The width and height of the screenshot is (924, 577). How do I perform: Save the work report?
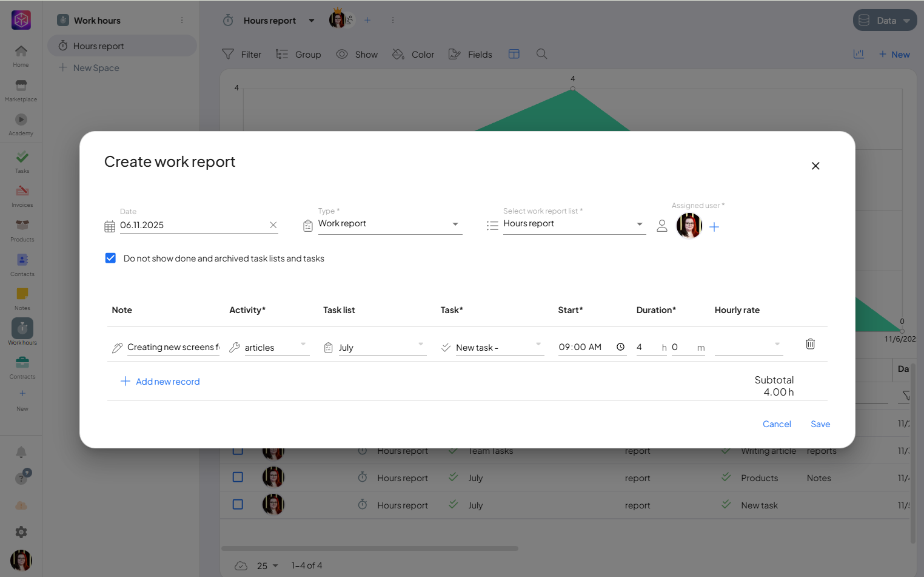click(x=820, y=424)
